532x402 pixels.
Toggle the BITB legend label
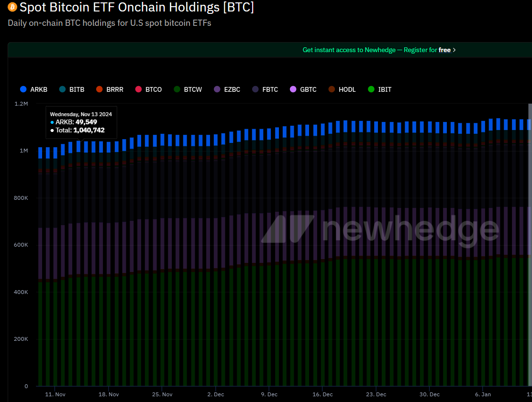(77, 89)
